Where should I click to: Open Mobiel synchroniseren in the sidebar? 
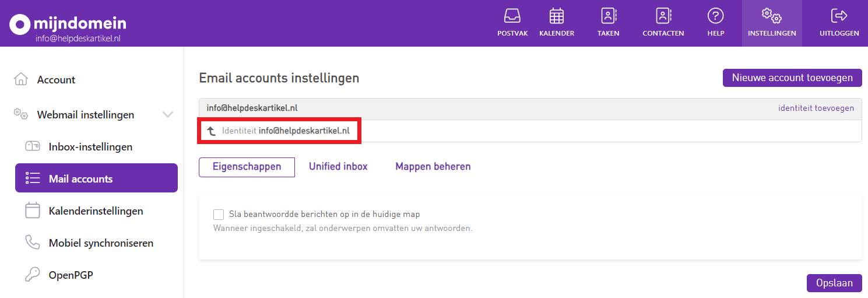[x=101, y=243]
